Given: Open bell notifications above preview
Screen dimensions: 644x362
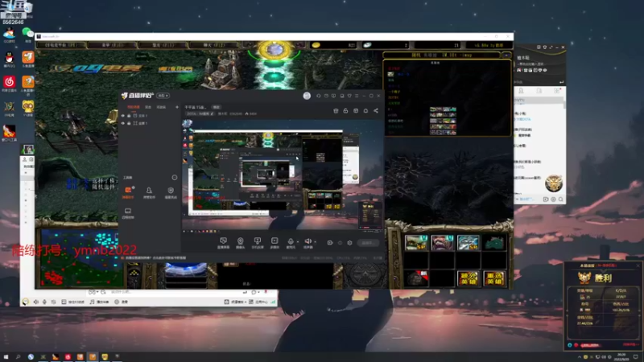Looking at the screenshot, I should tap(365, 111).
